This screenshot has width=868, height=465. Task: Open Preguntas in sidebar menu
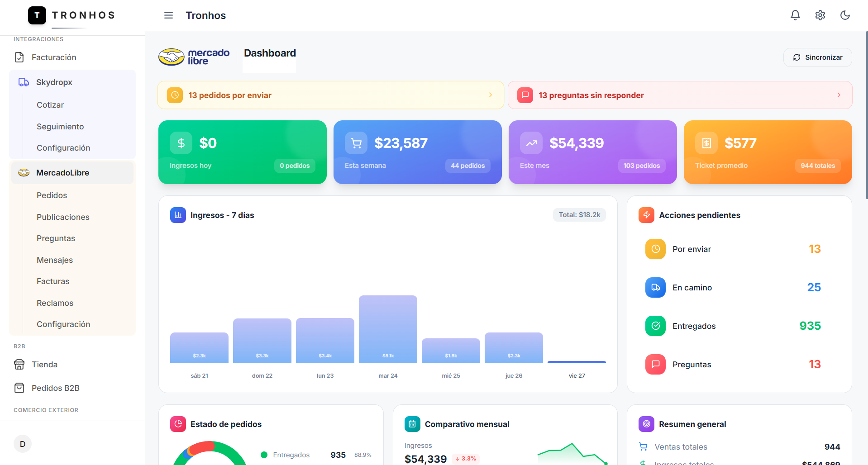tap(56, 238)
